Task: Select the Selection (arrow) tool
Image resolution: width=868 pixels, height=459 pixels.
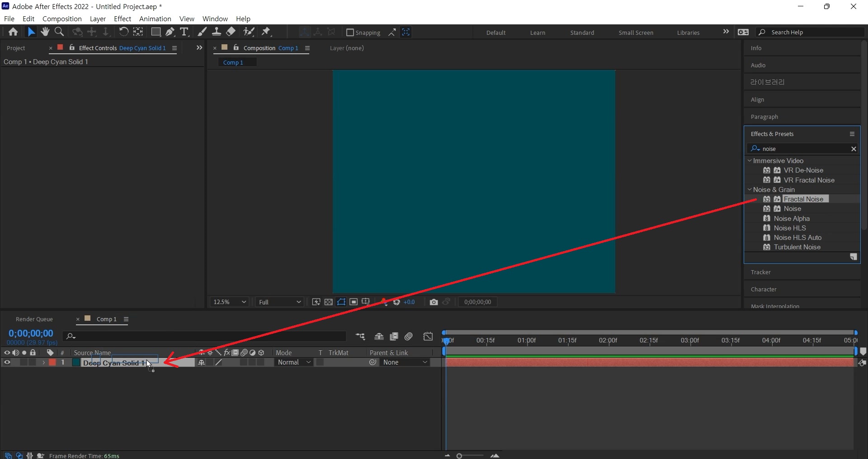Action: (31, 32)
